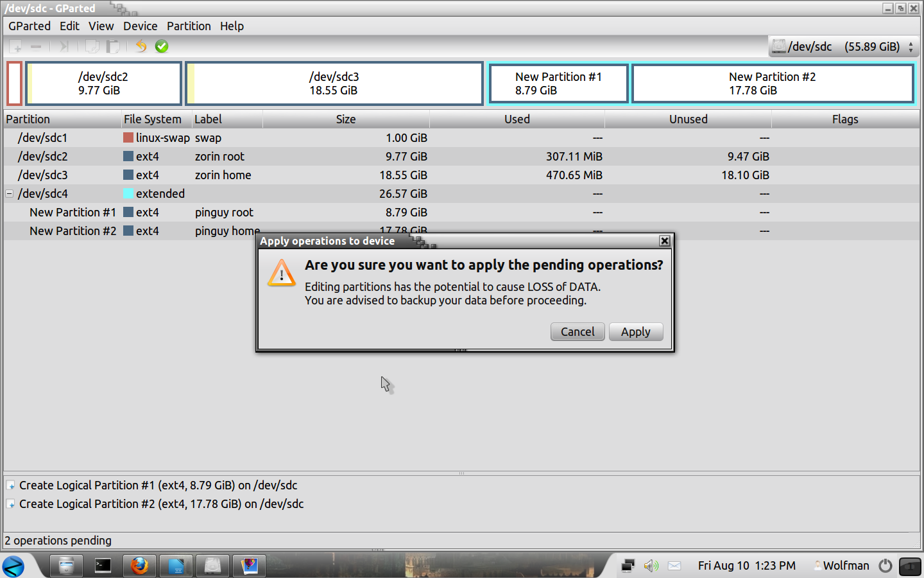Click the green Apply All Operations checkmark
This screenshot has width=924, height=578.
(x=162, y=46)
